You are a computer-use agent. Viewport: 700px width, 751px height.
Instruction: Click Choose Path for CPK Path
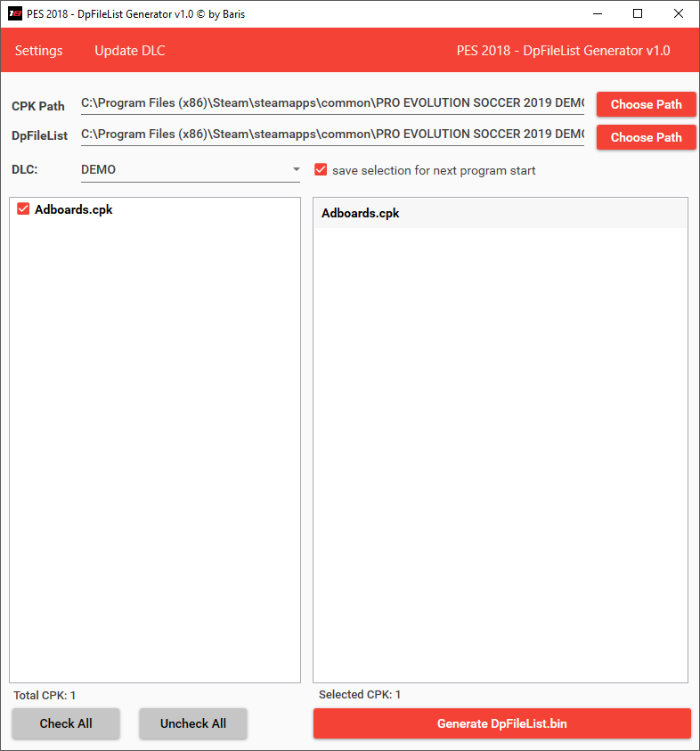click(646, 104)
